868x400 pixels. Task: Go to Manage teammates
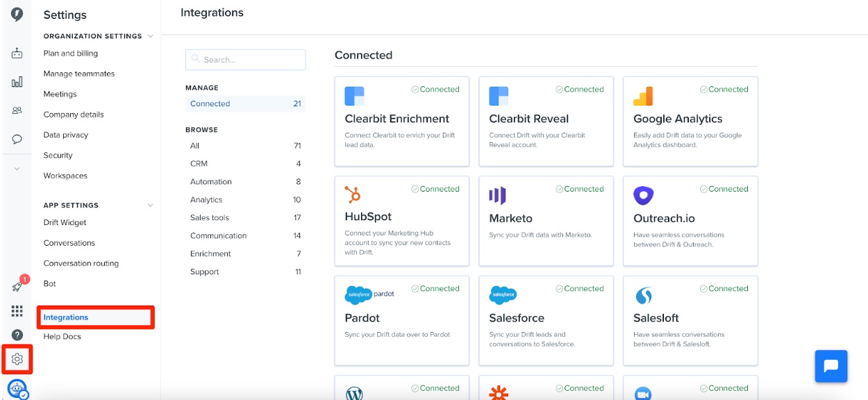[79, 74]
